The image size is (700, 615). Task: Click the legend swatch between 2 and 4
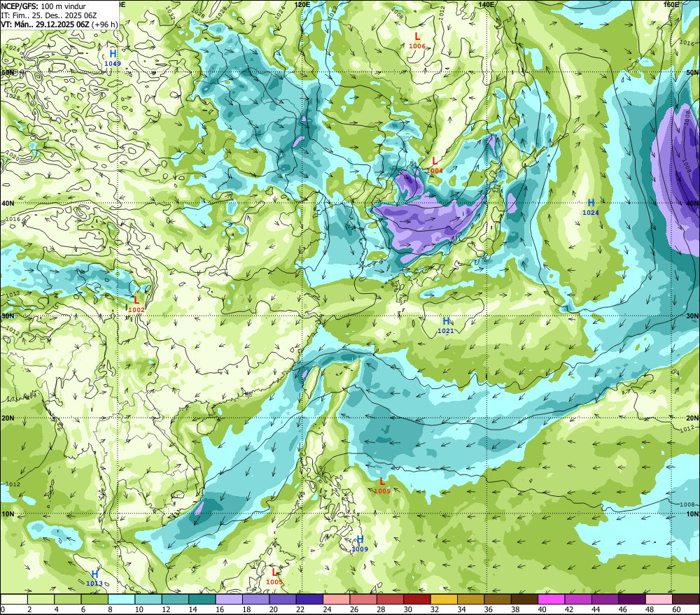(41, 599)
